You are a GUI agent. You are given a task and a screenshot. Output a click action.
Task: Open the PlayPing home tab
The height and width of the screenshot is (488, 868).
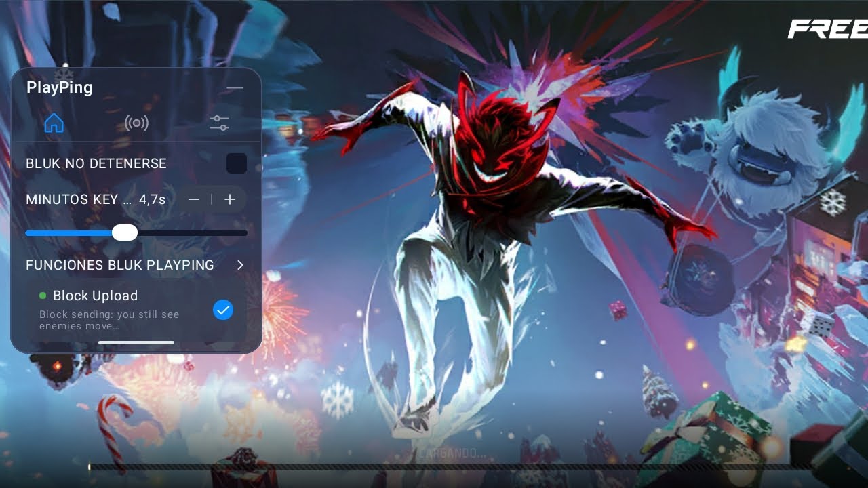click(x=54, y=123)
